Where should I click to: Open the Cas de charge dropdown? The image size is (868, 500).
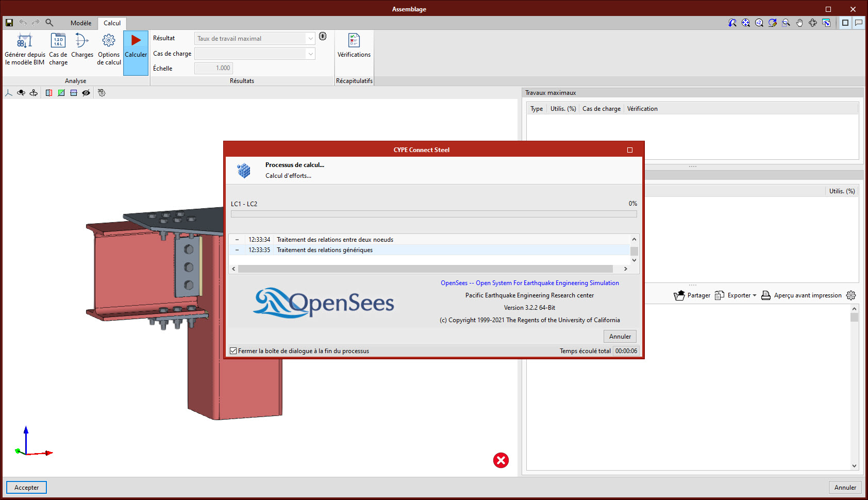(x=255, y=54)
